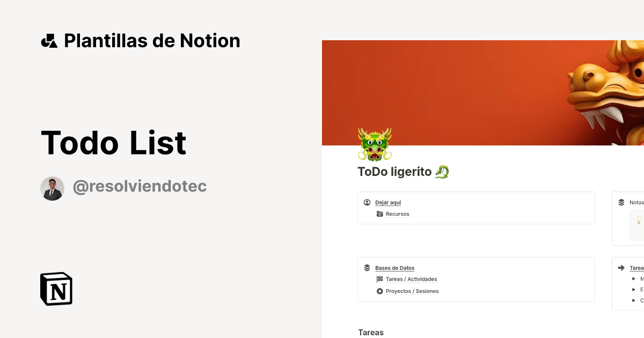The image size is (644, 338).
Task: Click the Recursos folder icon
Action: [379, 214]
